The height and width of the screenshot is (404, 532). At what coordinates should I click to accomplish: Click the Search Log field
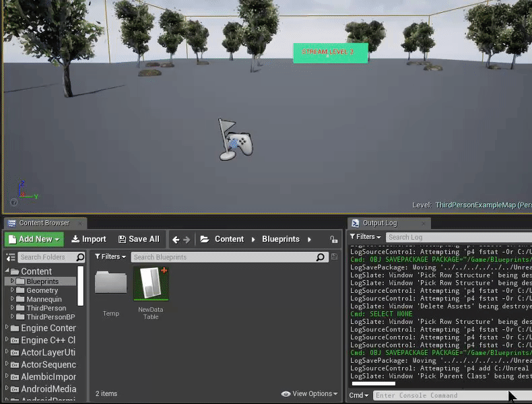(x=459, y=237)
